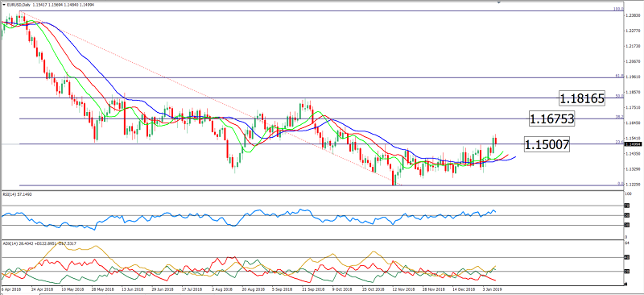The height and width of the screenshot is (295, 644).
Task: Click the 1.18165 price label box
Action: [582, 99]
